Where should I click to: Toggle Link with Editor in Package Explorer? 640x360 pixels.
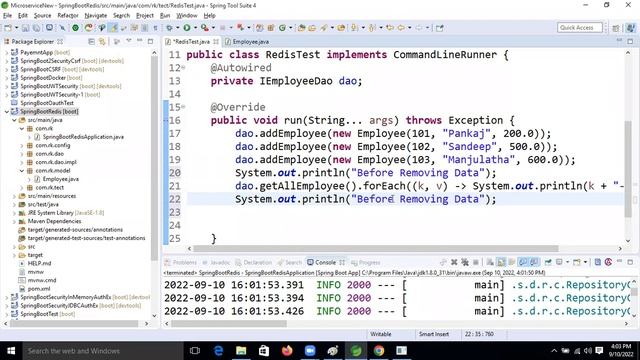coord(102,42)
